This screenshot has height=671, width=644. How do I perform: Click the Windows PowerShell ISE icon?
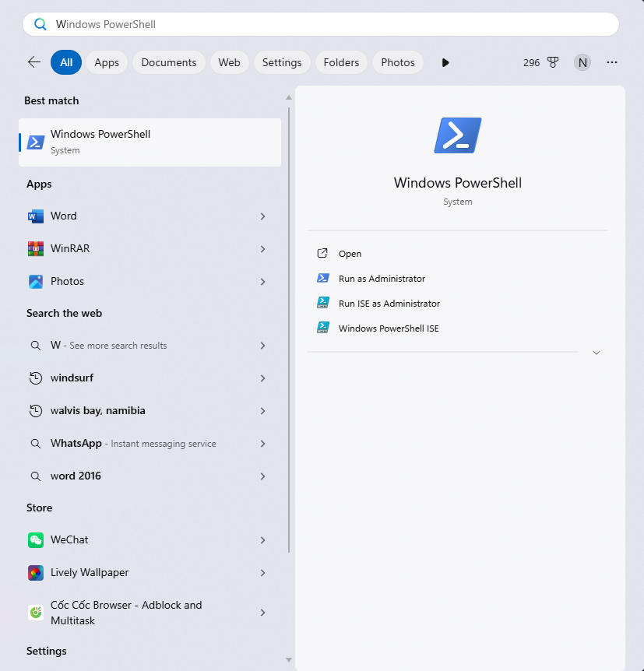click(x=323, y=328)
